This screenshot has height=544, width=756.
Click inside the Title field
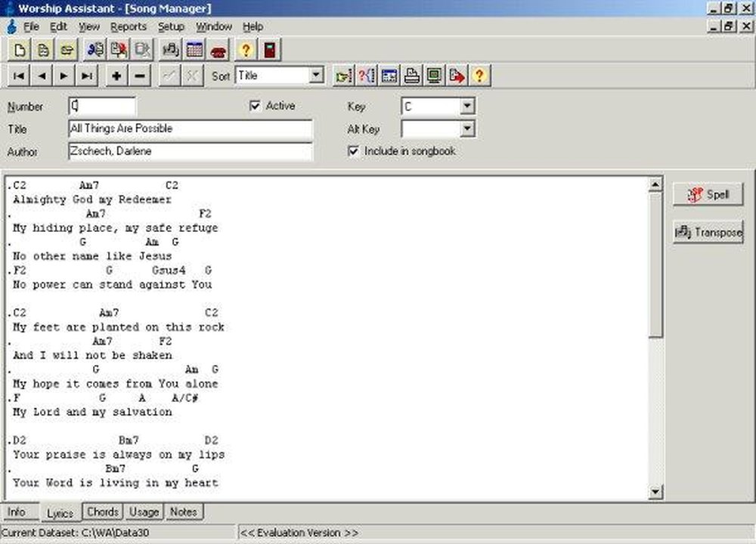coord(189,128)
